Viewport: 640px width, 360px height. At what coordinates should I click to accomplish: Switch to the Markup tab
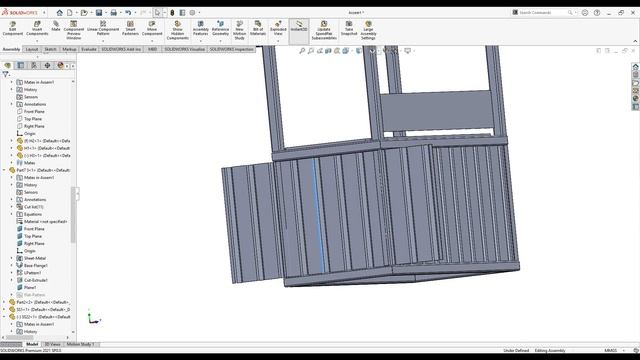pos(69,49)
